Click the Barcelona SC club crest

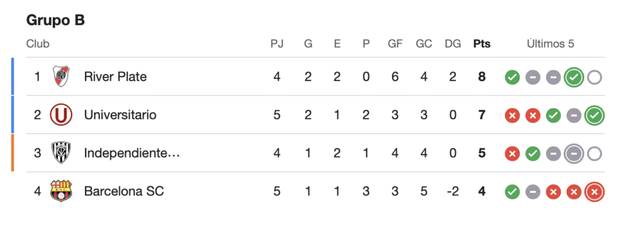point(61,191)
